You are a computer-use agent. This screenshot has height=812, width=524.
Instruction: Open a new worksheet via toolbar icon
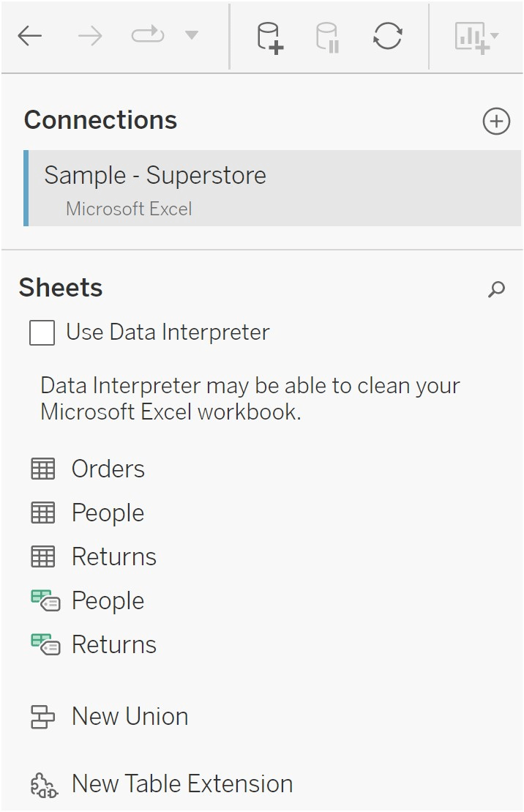[x=471, y=35]
